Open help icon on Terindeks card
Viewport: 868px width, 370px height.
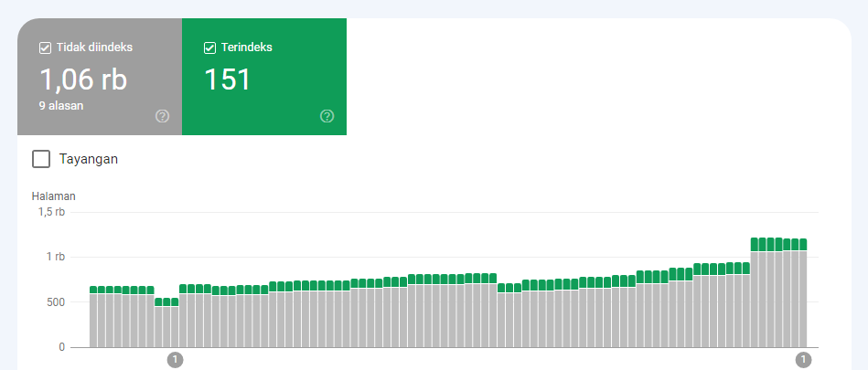pos(327,116)
